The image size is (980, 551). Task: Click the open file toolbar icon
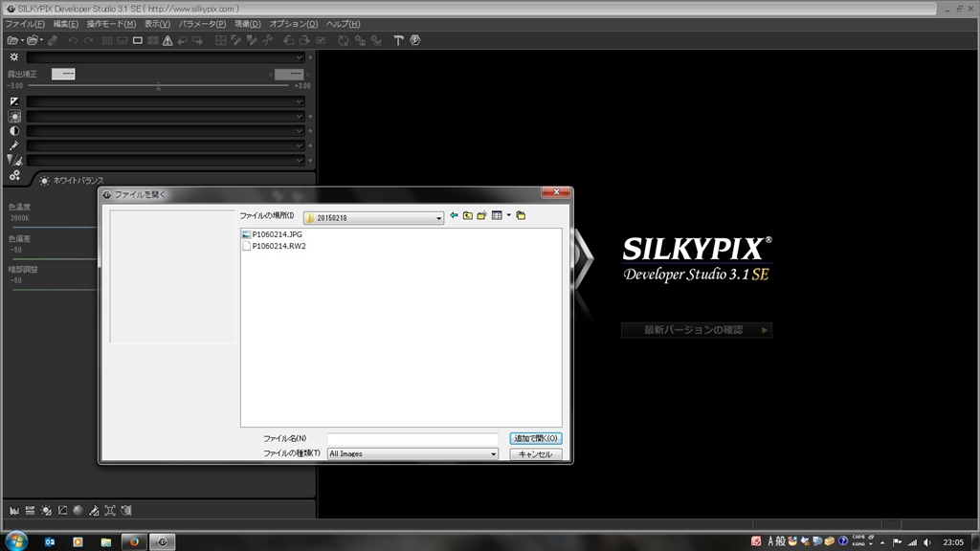click(12, 40)
